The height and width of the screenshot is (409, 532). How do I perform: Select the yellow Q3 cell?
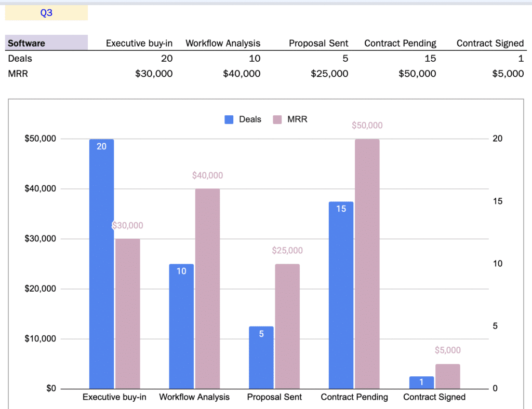coord(46,13)
